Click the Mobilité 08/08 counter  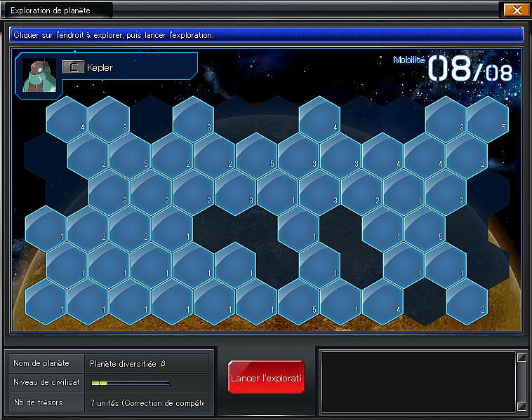click(x=453, y=69)
